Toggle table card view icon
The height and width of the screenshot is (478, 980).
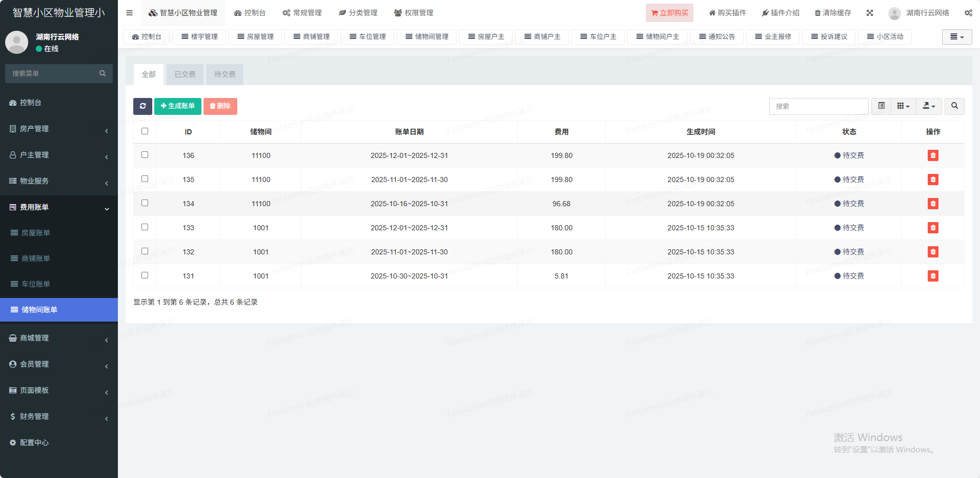[882, 106]
